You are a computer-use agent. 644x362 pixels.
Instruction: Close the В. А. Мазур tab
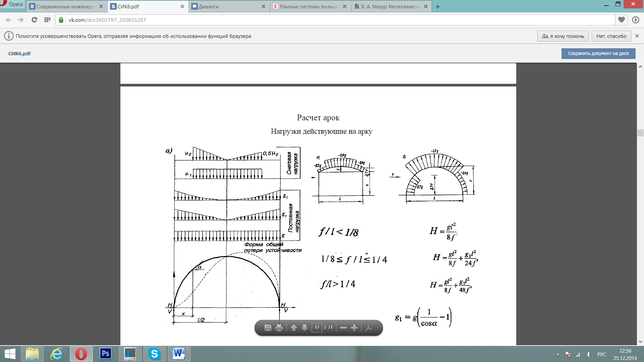[x=426, y=6]
